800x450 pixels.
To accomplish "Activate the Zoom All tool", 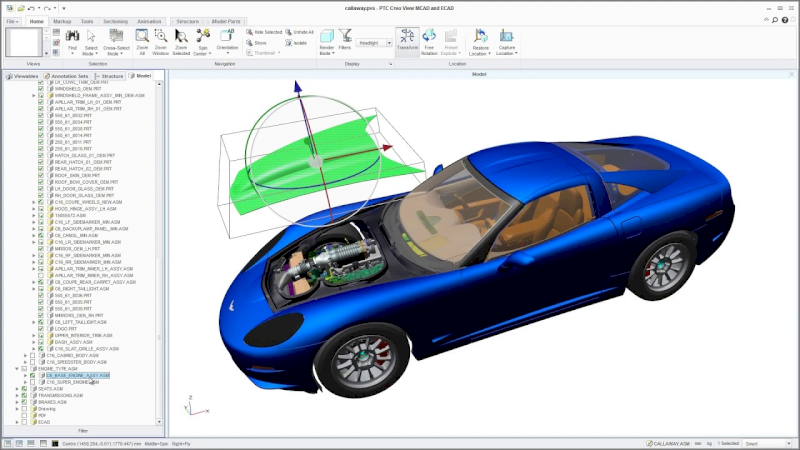I will (142, 37).
